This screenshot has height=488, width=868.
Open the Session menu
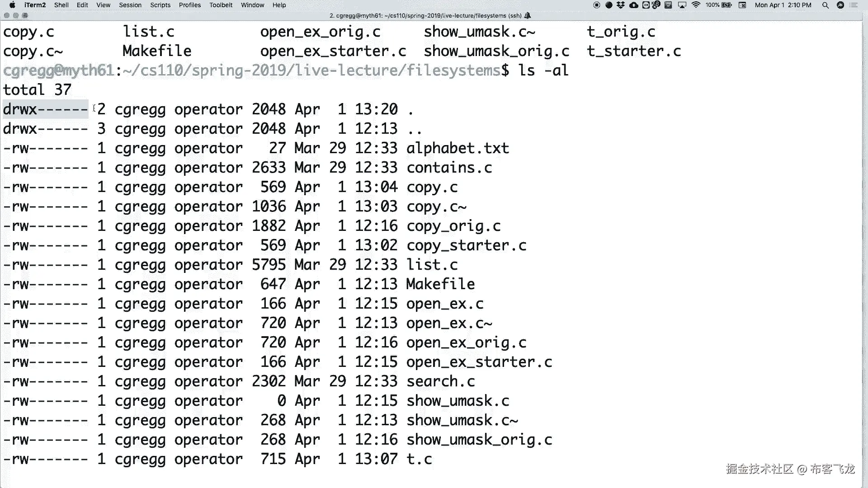pyautogui.click(x=130, y=5)
